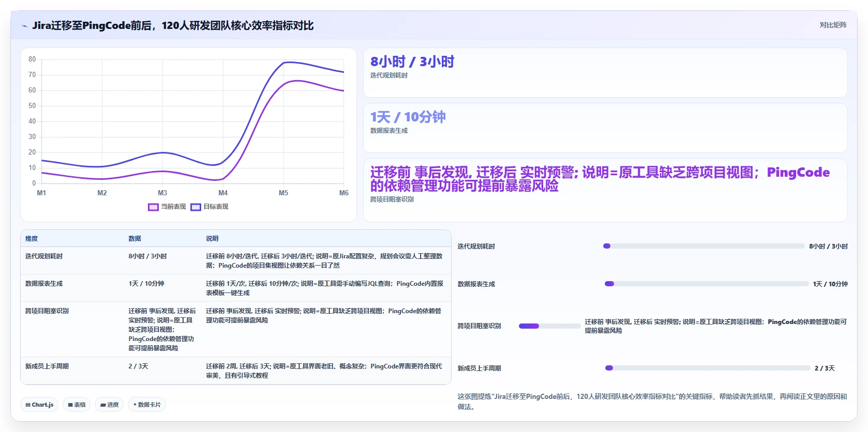Image resolution: width=868 pixels, height=432 pixels.
Task: Click the table cell '2 / 3天'
Action: click(138, 366)
